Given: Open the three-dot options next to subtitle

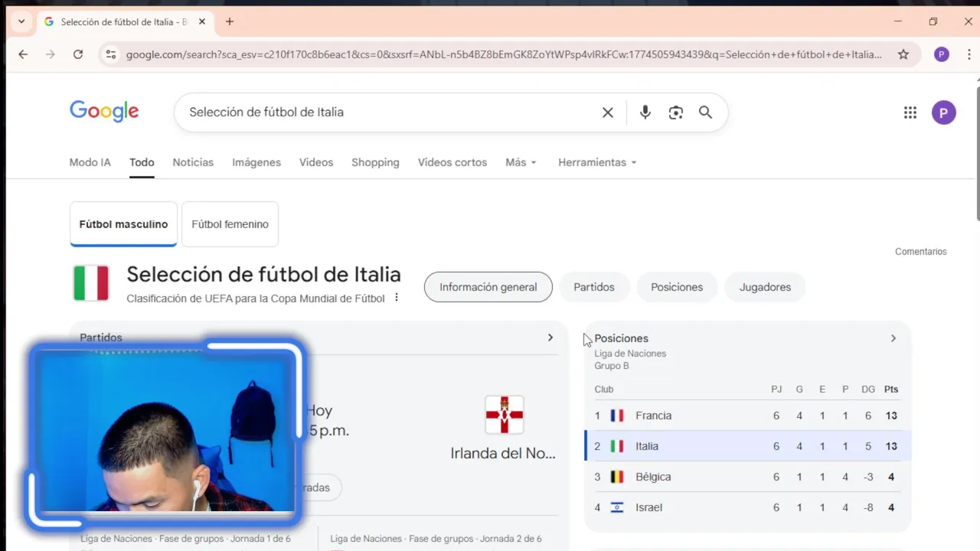Looking at the screenshot, I should click(397, 298).
